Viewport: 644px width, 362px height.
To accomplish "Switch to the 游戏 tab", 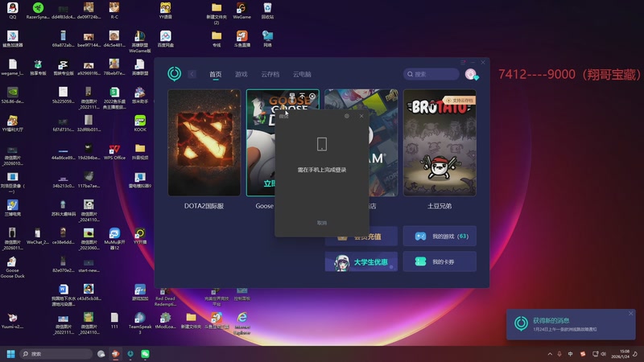I will [x=241, y=74].
